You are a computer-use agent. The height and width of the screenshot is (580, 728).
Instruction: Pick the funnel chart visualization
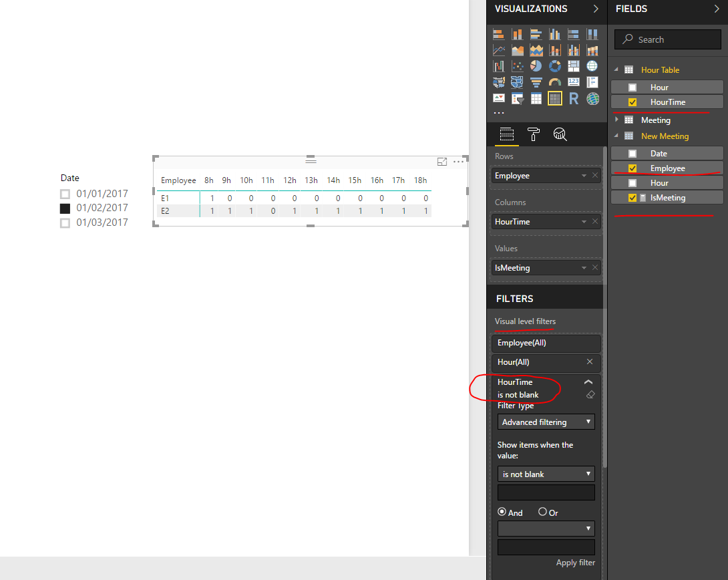point(536,83)
